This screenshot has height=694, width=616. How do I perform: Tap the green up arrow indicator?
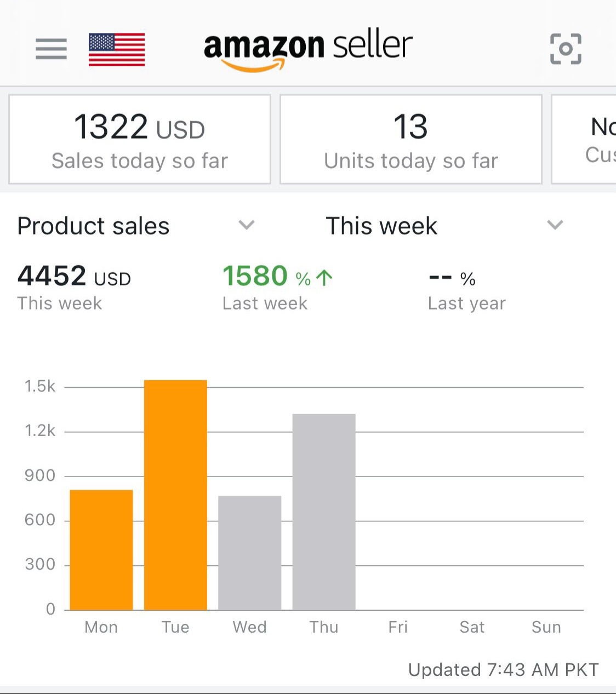tap(324, 278)
